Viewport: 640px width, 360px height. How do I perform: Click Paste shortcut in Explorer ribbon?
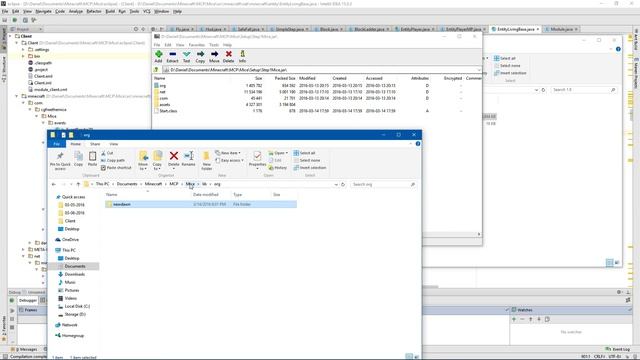[x=116, y=168]
